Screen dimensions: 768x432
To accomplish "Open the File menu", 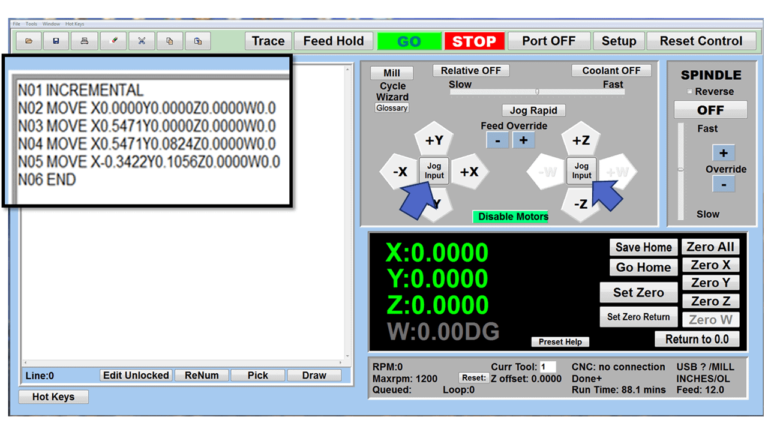I will click(16, 23).
